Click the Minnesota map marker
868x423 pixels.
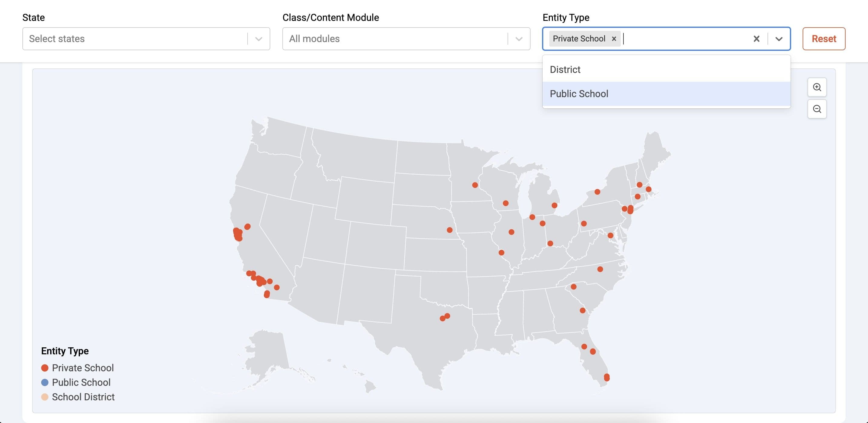[x=475, y=185]
